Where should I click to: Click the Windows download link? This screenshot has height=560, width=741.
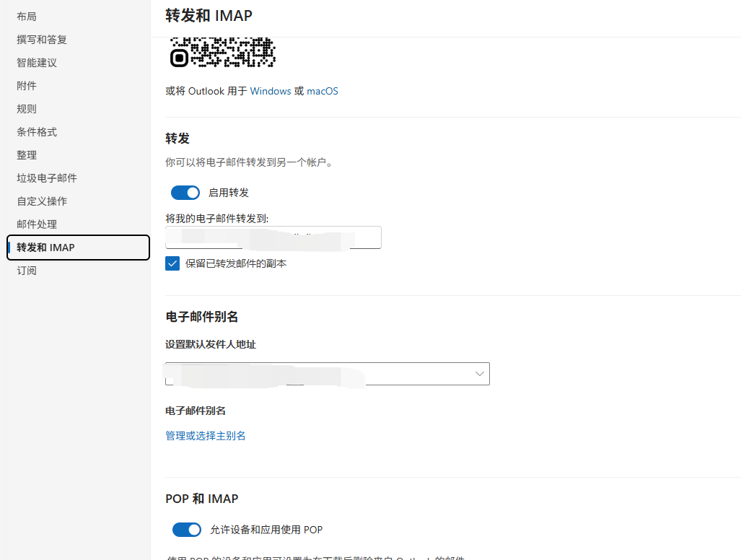pos(270,91)
